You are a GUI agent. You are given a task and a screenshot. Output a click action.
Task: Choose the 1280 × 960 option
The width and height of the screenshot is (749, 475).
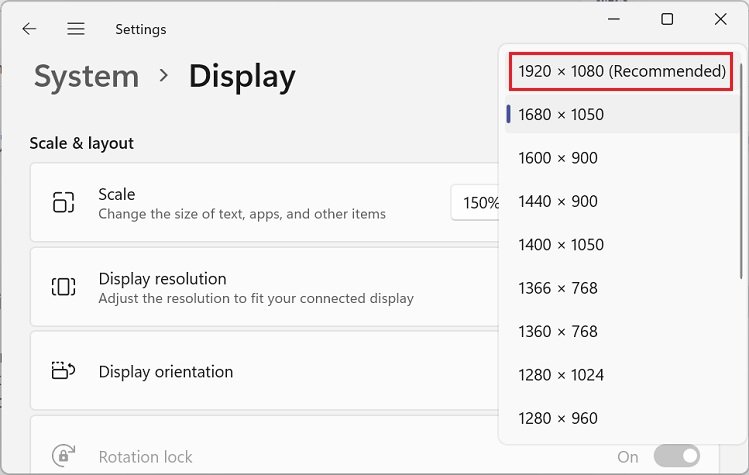558,418
